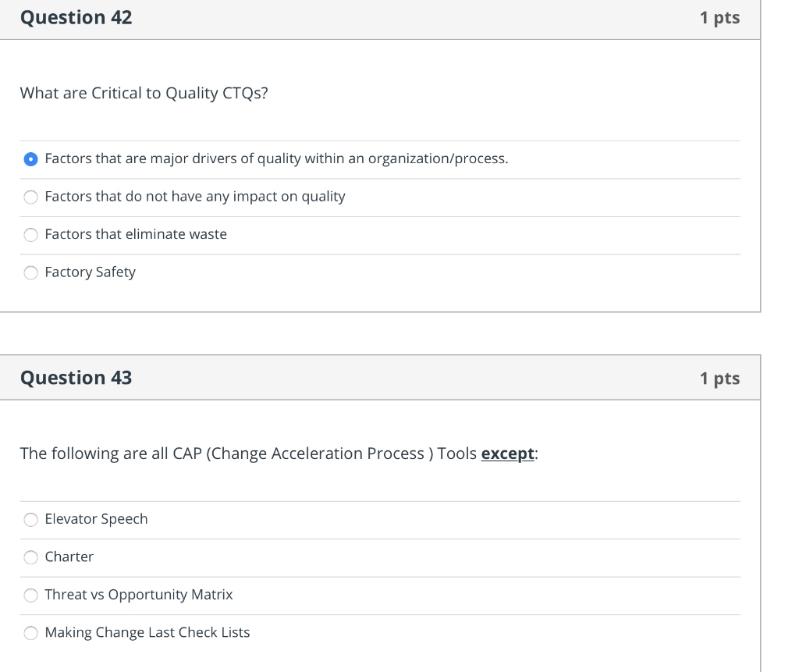
Task: Pick the 'Threat vs Opportunity Matrix' radio button
Action: coord(30,595)
